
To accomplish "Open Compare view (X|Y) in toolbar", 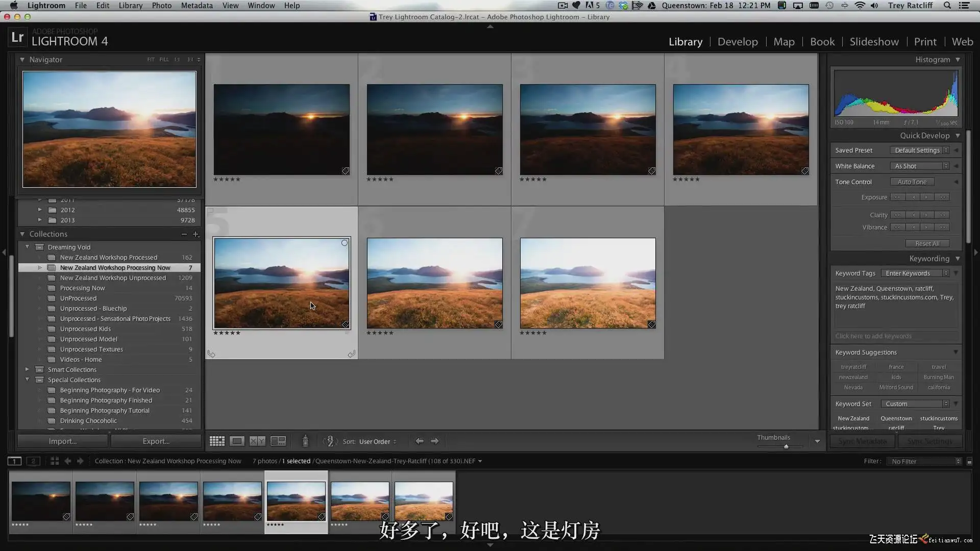I will tap(257, 441).
